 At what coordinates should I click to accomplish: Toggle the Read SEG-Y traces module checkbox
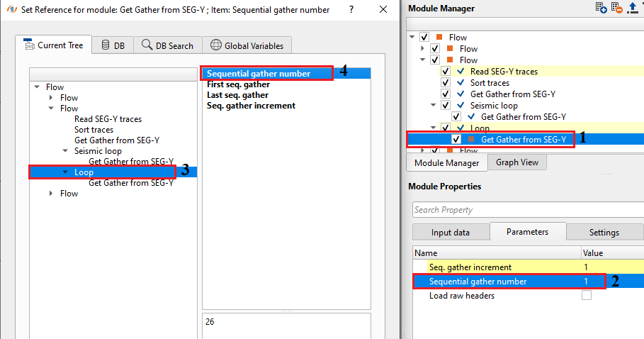pyautogui.click(x=446, y=72)
